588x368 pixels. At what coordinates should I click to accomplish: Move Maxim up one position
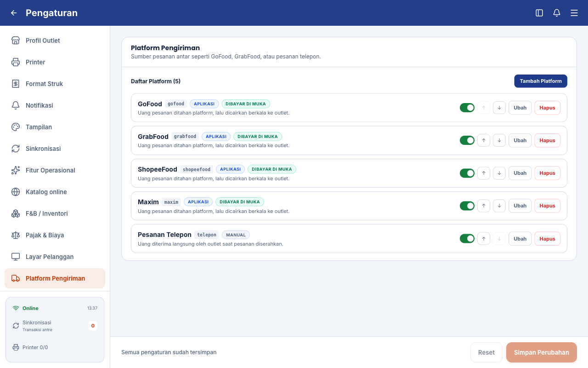tap(484, 206)
